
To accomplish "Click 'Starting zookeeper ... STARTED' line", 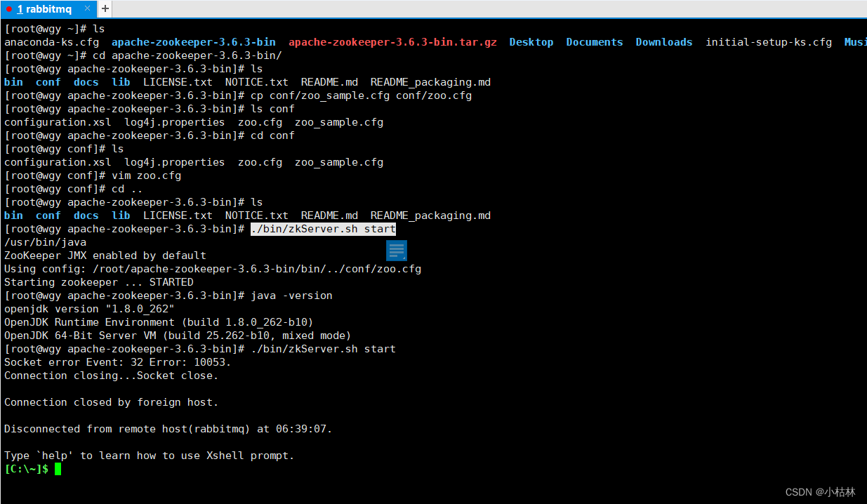I will point(99,282).
